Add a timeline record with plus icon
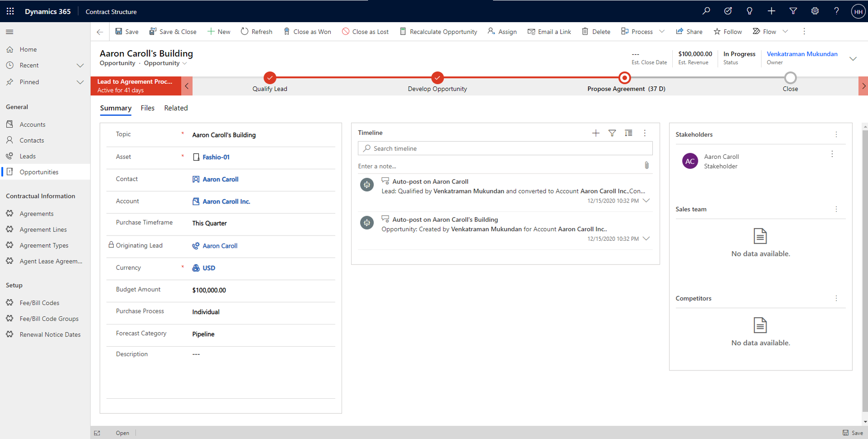The height and width of the screenshot is (439, 868). point(596,133)
